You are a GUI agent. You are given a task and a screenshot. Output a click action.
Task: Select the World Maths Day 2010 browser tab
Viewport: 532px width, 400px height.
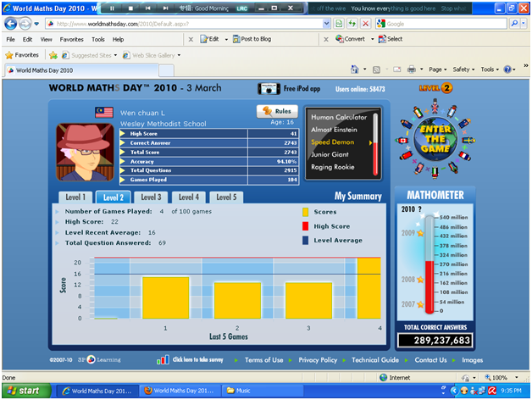(81, 70)
